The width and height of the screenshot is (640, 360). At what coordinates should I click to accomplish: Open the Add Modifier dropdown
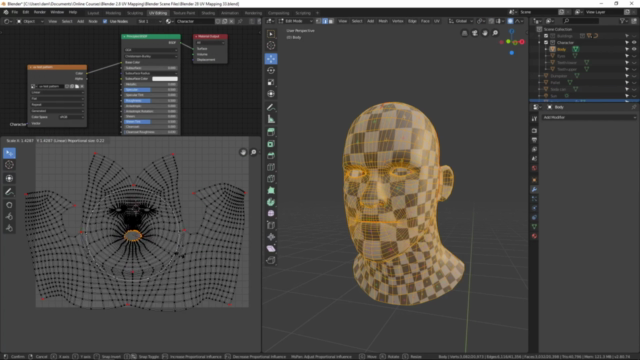589,118
